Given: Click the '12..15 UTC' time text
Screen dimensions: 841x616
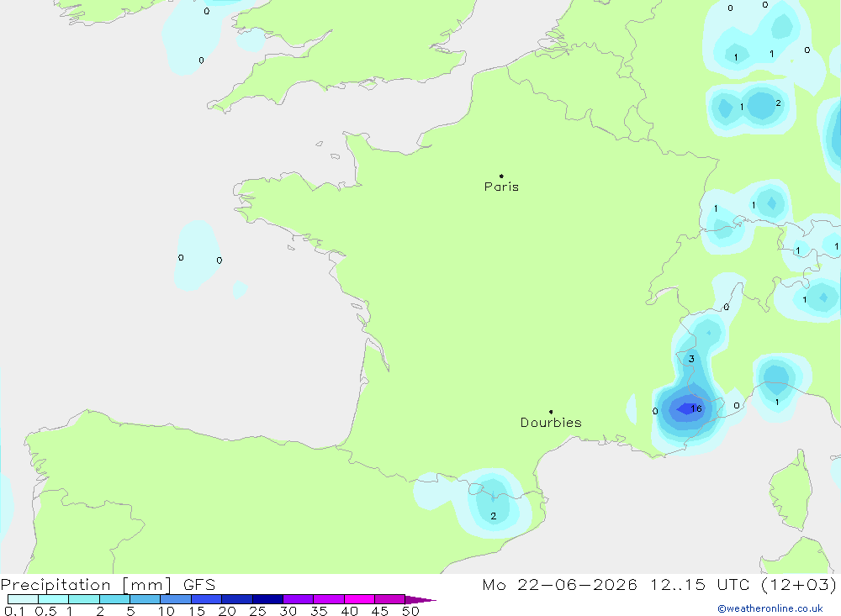Looking at the screenshot, I should (700, 584).
